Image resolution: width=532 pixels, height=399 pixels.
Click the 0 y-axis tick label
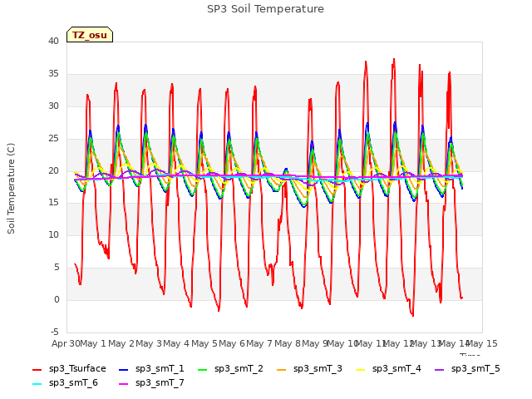(x=57, y=300)
